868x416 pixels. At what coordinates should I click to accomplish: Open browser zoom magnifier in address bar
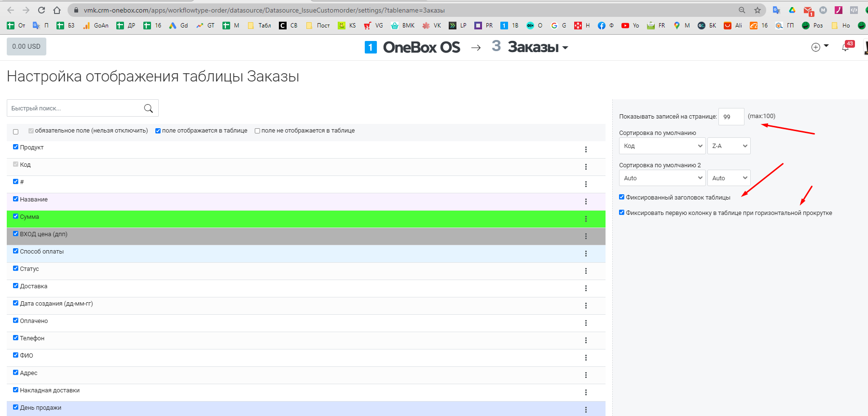click(x=742, y=10)
